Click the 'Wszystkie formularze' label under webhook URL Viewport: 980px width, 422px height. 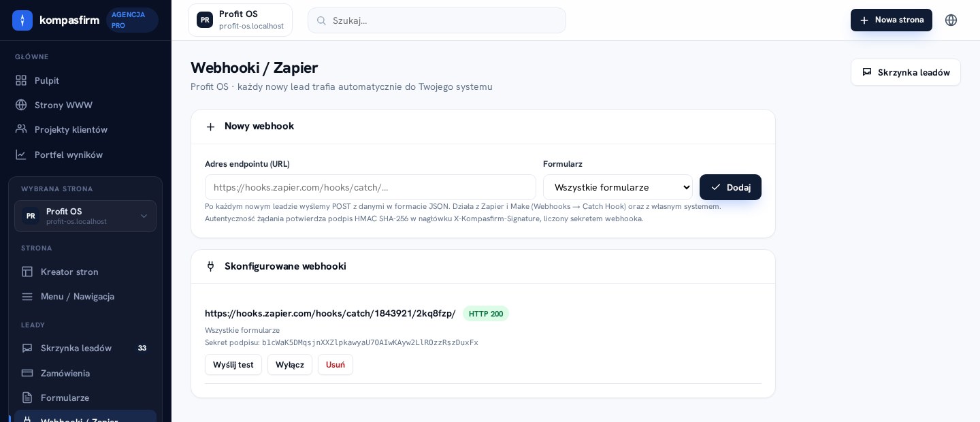tap(242, 330)
